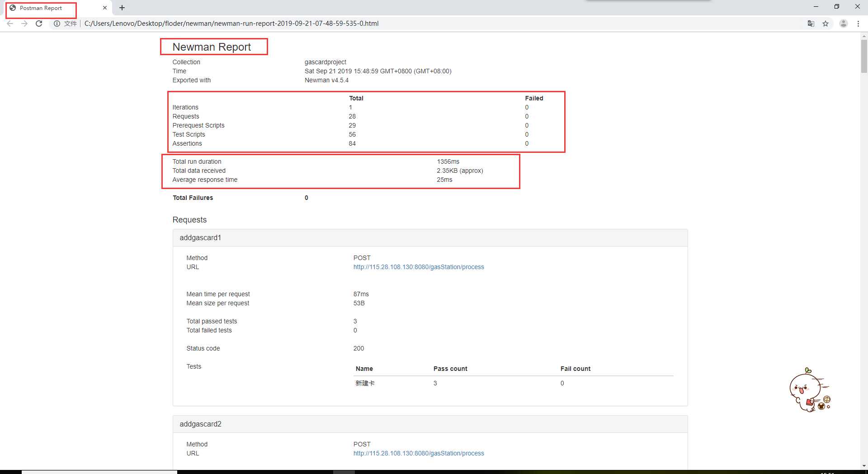Click addgascard1 mean time 87ms

pos(361,294)
